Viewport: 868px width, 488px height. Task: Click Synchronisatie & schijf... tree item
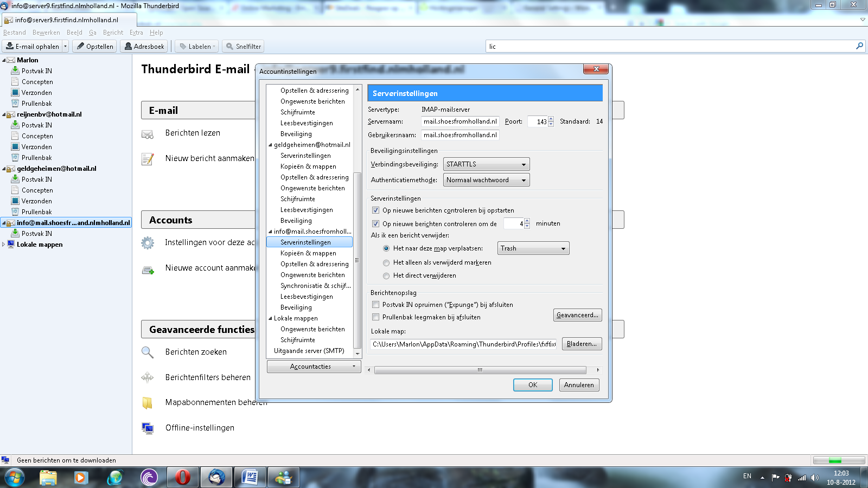tap(315, 286)
